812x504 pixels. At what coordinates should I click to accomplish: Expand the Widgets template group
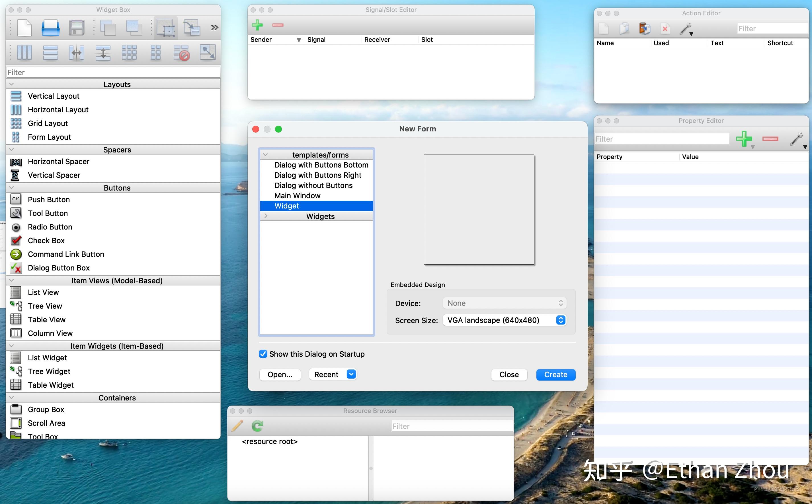tap(266, 216)
